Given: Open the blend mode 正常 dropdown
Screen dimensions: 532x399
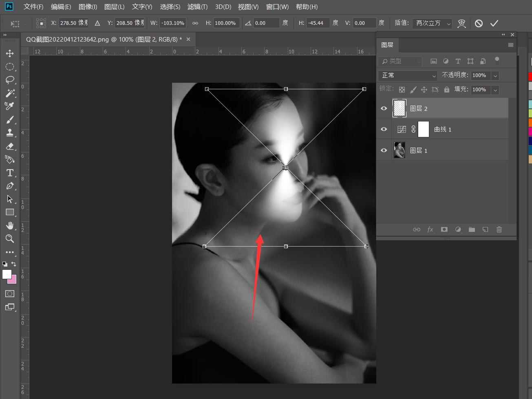Looking at the screenshot, I should (x=408, y=75).
